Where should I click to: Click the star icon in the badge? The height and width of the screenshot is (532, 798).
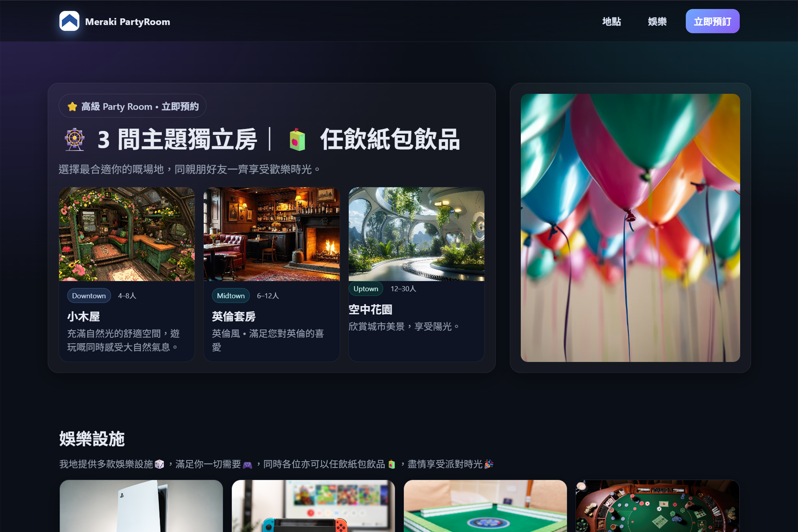point(72,106)
